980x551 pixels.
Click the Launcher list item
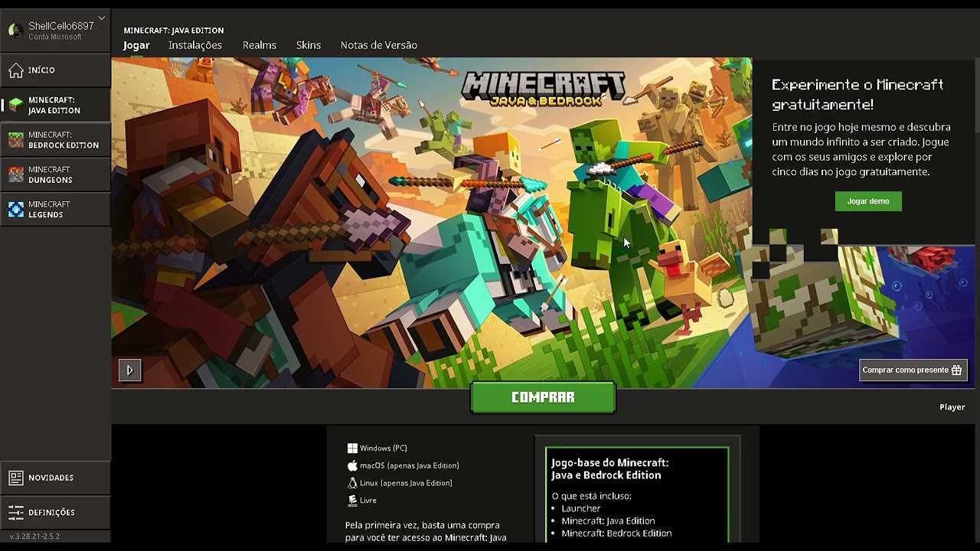point(581,508)
